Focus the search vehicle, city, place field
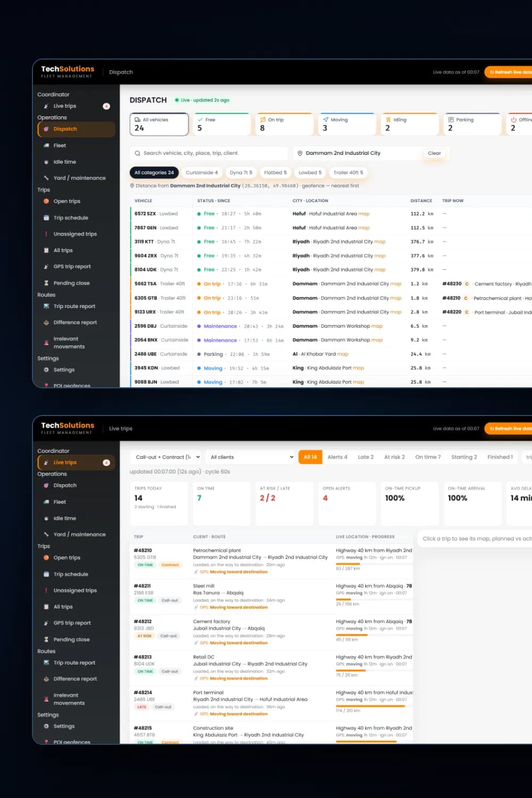 (x=209, y=153)
